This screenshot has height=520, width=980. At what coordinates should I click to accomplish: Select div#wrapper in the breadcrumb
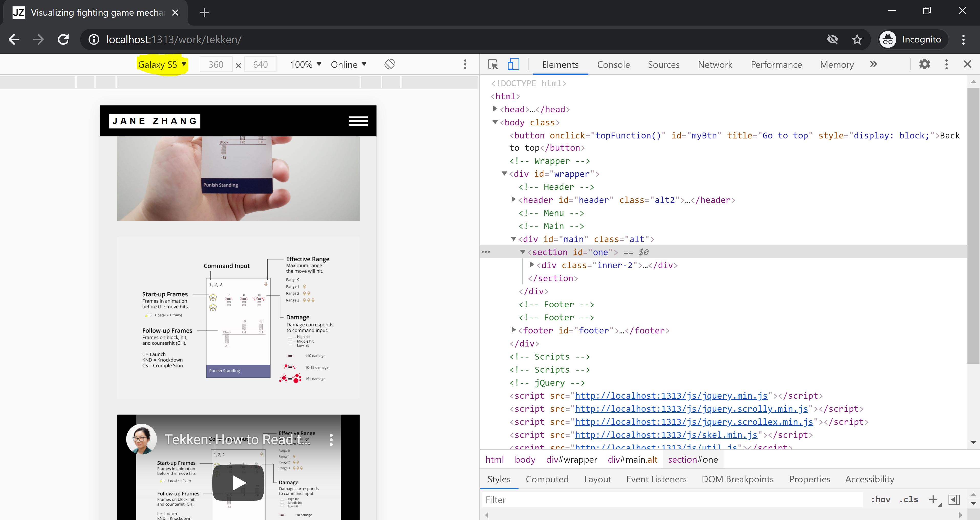[572, 459]
